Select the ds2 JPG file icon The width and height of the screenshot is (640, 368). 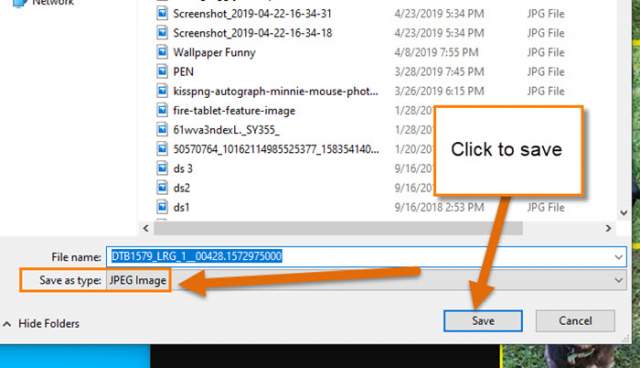click(162, 188)
